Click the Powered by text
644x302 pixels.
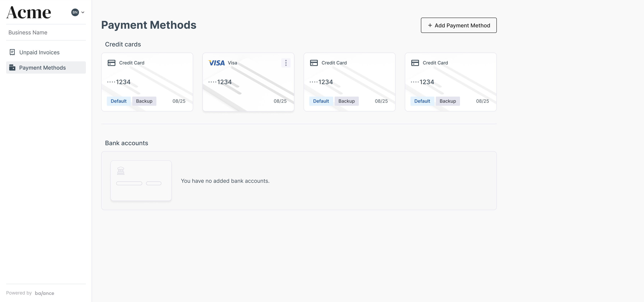19,293
